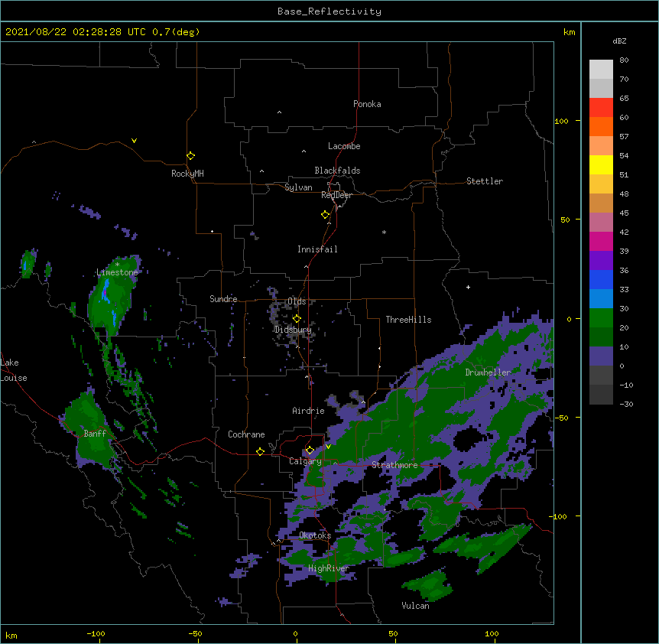This screenshot has width=659, height=644.
Task: Click the Cochrane label
Action: point(246,434)
